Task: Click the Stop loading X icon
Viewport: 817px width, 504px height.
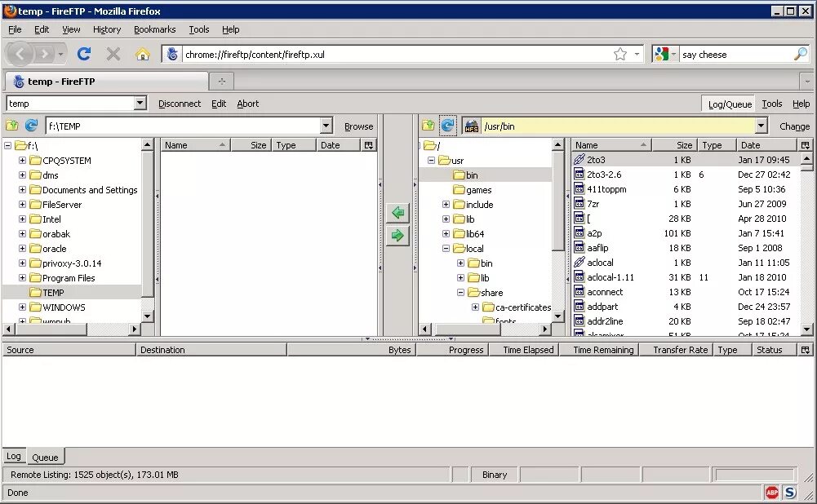Action: point(113,54)
